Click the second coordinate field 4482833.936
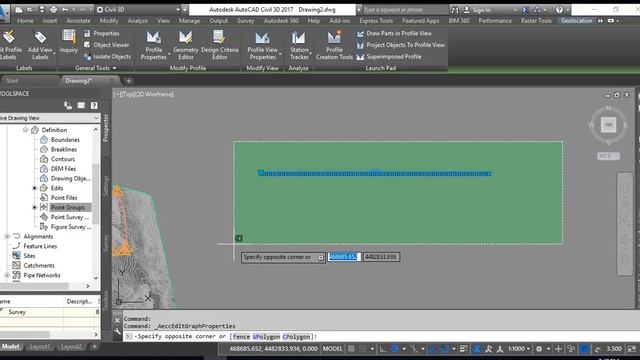The image size is (640, 360). point(381,257)
